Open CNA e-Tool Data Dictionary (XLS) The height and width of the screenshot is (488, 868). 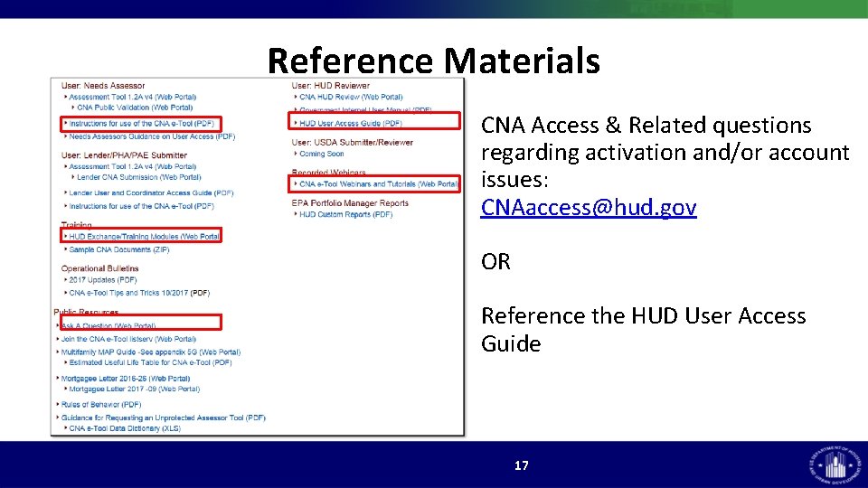[125, 428]
